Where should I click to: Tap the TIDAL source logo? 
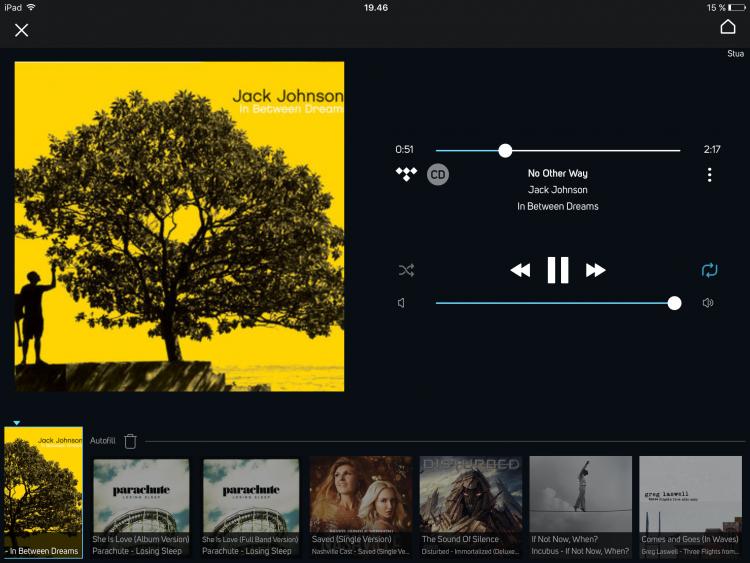click(406, 174)
